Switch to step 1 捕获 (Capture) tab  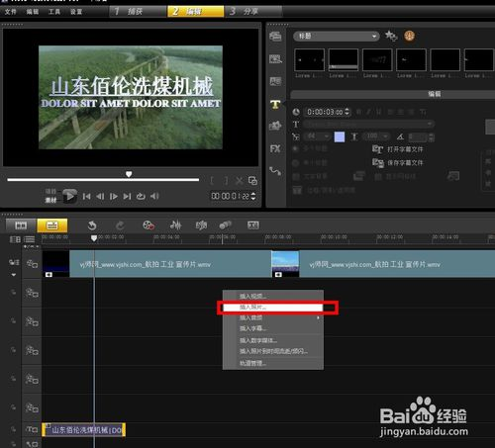tap(138, 12)
